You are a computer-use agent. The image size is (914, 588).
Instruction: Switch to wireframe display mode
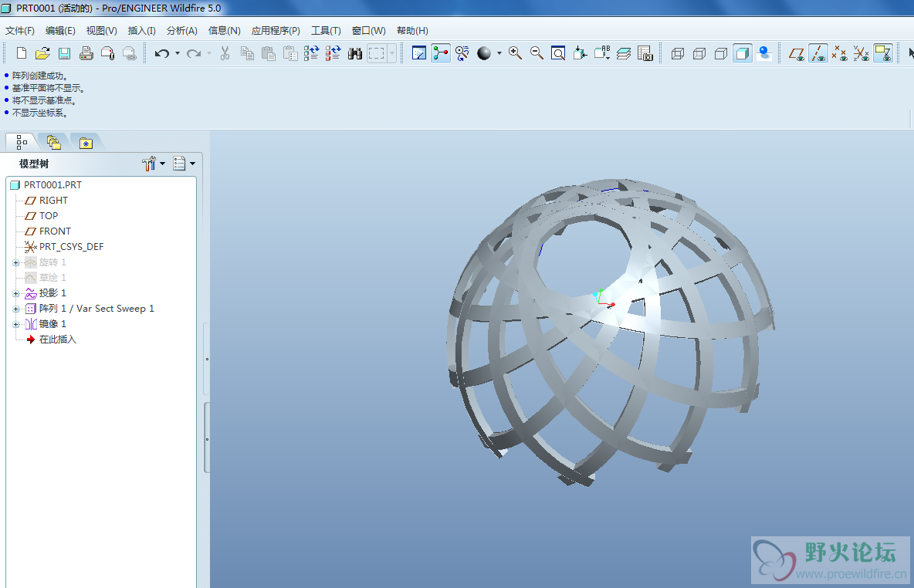tap(677, 53)
